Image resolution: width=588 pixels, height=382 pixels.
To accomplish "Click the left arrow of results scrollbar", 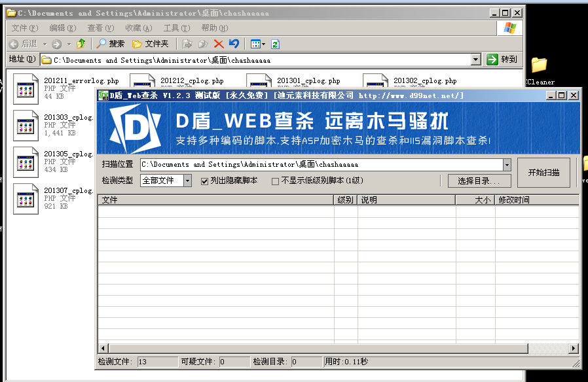I will tap(103, 348).
